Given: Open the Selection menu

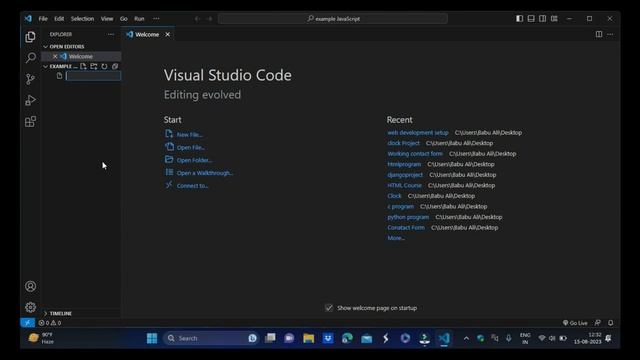Looking at the screenshot, I should 82,19.
